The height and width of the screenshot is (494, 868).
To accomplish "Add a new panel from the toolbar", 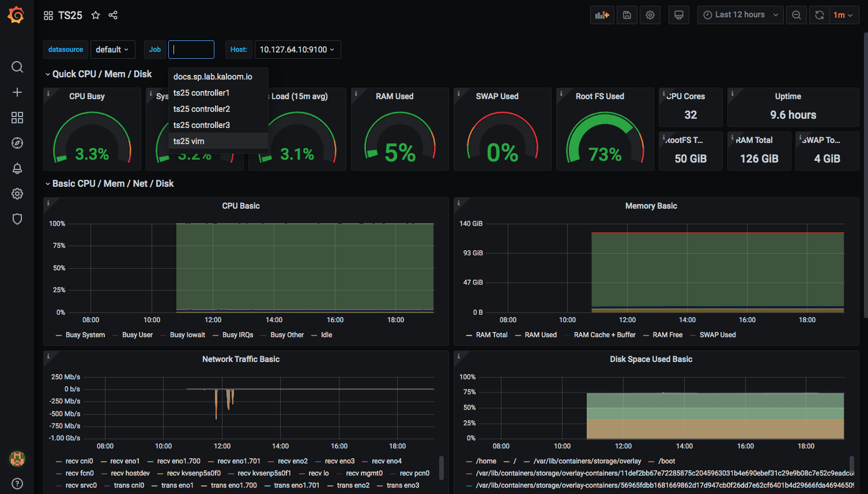I will point(602,14).
